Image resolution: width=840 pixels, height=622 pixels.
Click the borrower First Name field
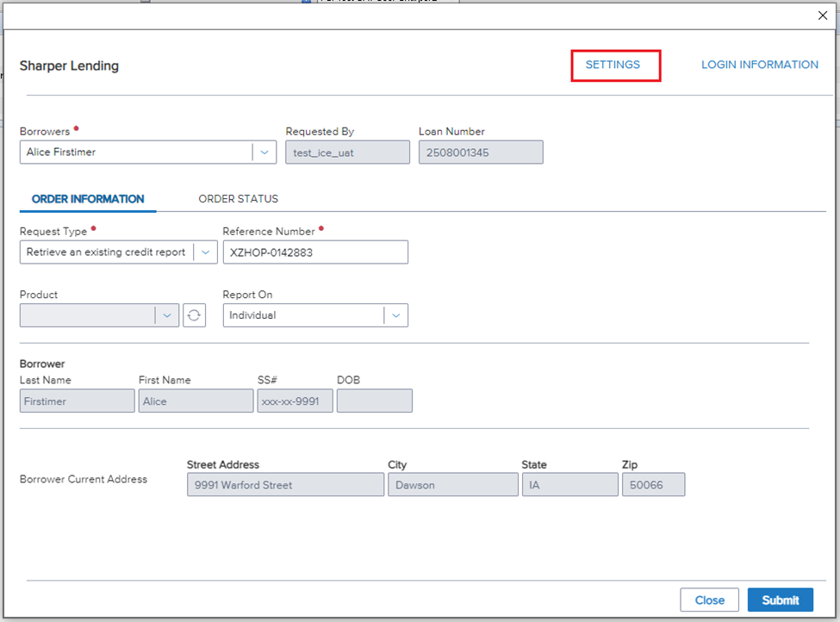point(196,401)
